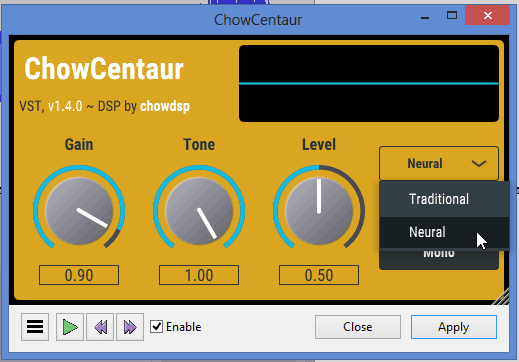The image size is (519, 362).
Task: Skip backward with the rewind icon
Action: (x=100, y=327)
